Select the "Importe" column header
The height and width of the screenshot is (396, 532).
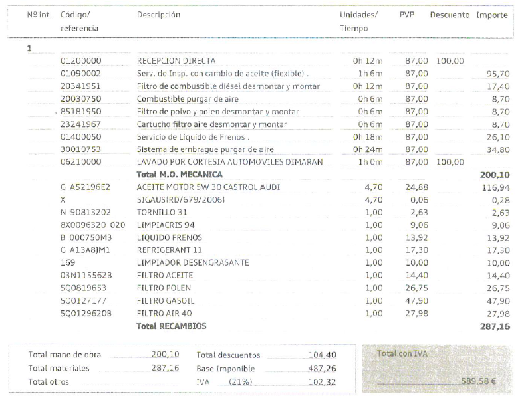coord(491,15)
